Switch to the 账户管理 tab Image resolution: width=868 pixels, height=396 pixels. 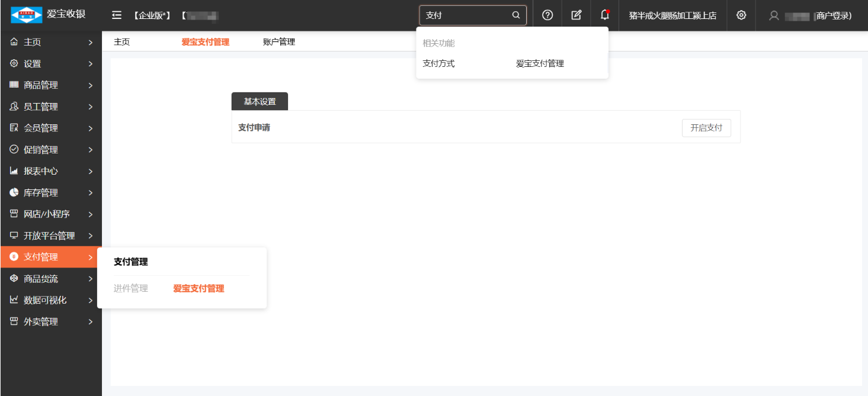(278, 42)
